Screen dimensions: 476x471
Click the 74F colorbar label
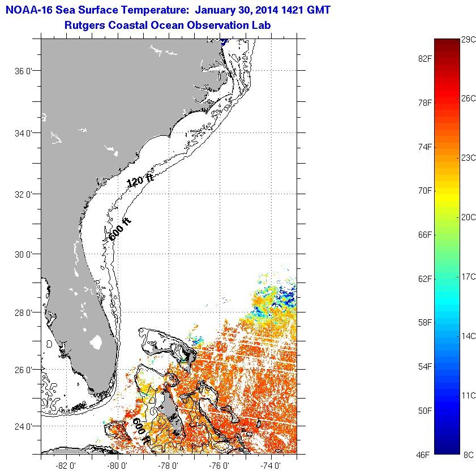coord(424,147)
